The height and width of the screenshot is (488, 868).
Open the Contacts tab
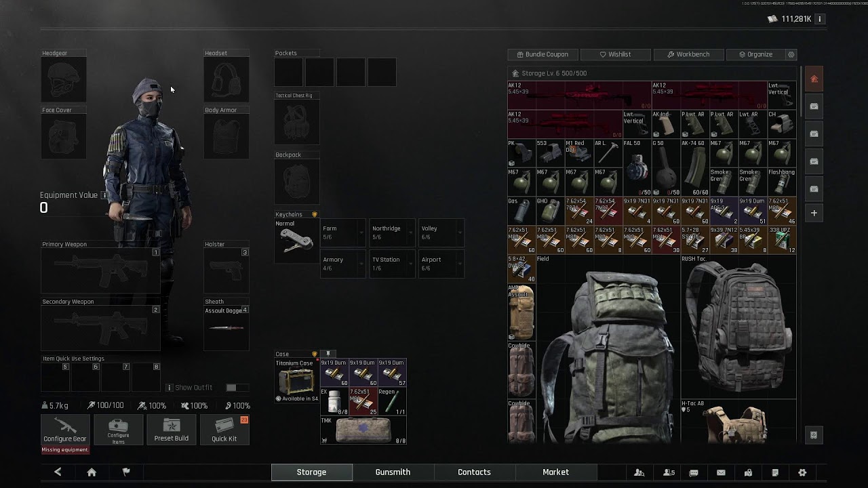coord(475,472)
